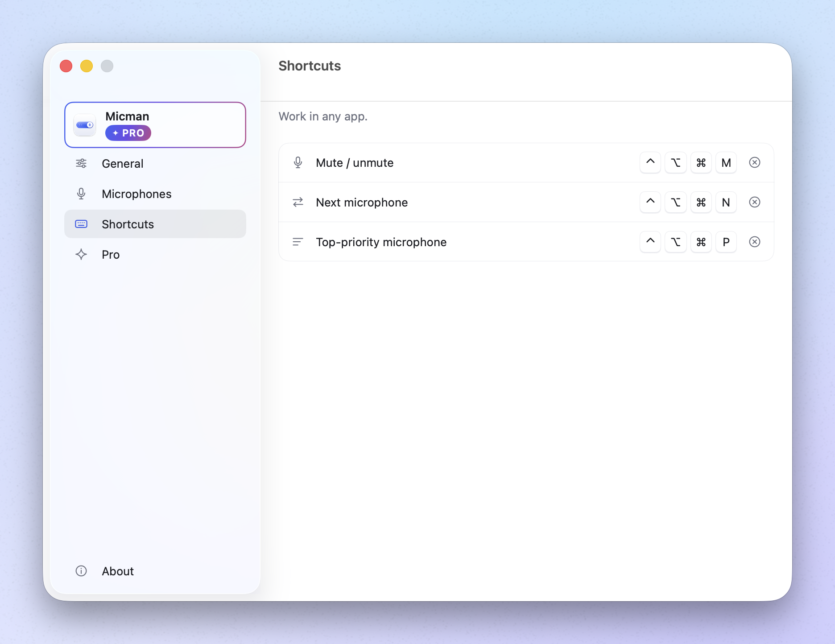Click the Shortcuts keyboard icon

click(x=81, y=224)
